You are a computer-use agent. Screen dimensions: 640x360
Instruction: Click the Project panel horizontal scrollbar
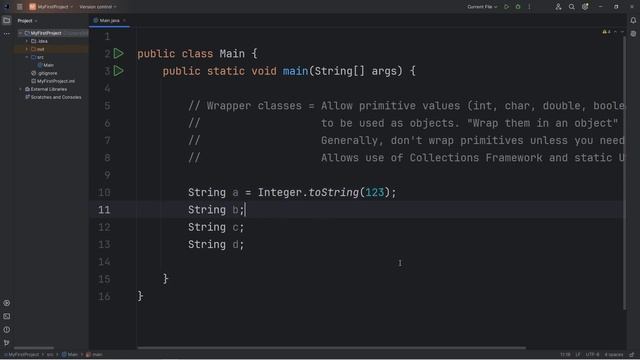coord(34,348)
